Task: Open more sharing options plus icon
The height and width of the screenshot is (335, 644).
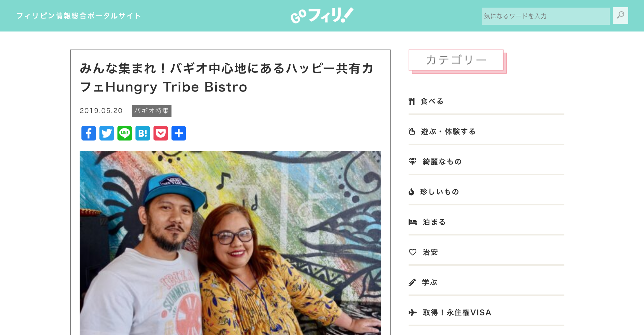Action: click(179, 133)
